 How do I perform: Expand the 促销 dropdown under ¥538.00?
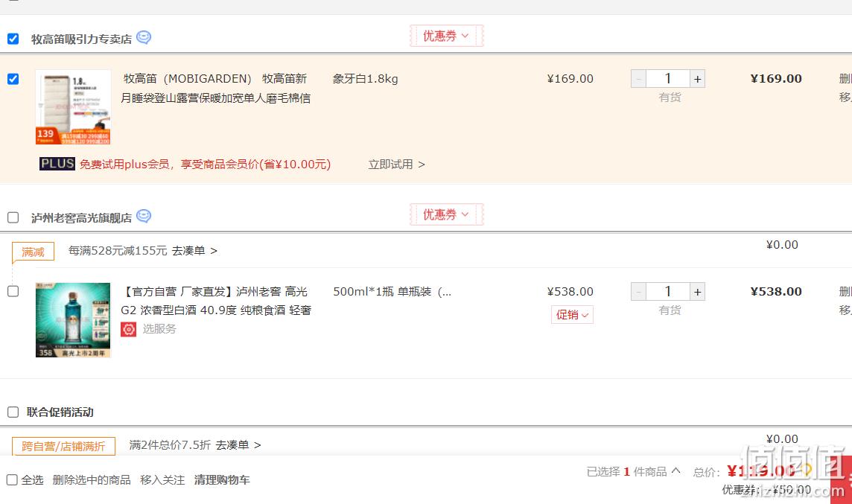pyautogui.click(x=572, y=315)
